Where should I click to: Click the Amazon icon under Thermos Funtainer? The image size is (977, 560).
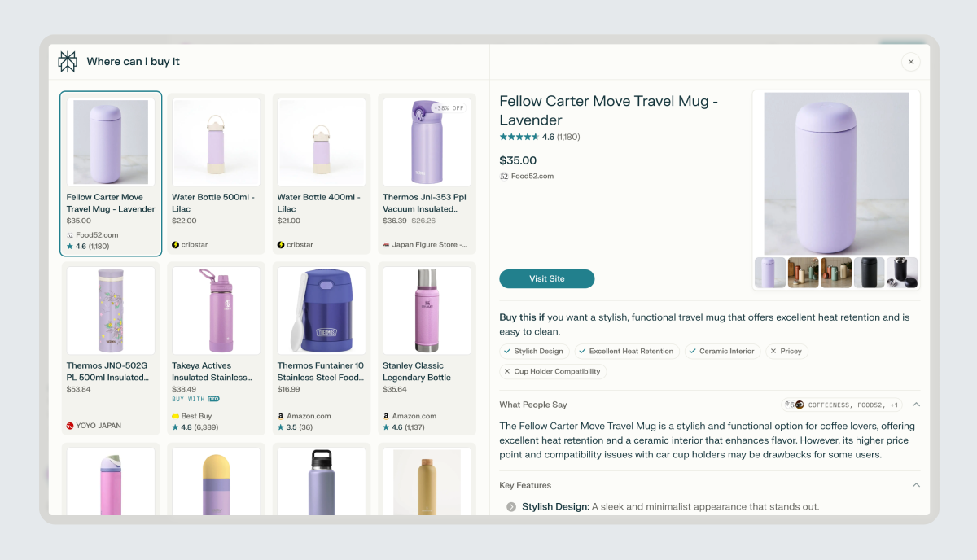[281, 416]
